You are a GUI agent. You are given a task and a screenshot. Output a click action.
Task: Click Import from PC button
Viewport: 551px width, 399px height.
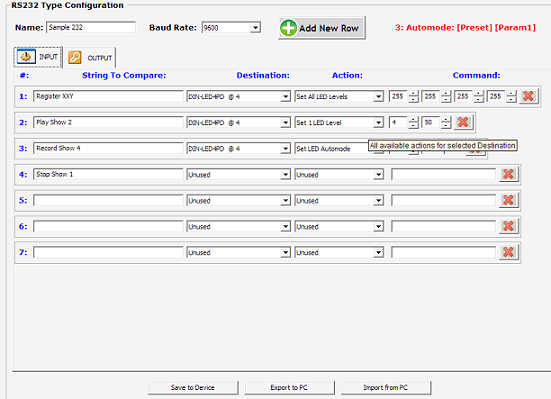pos(385,387)
